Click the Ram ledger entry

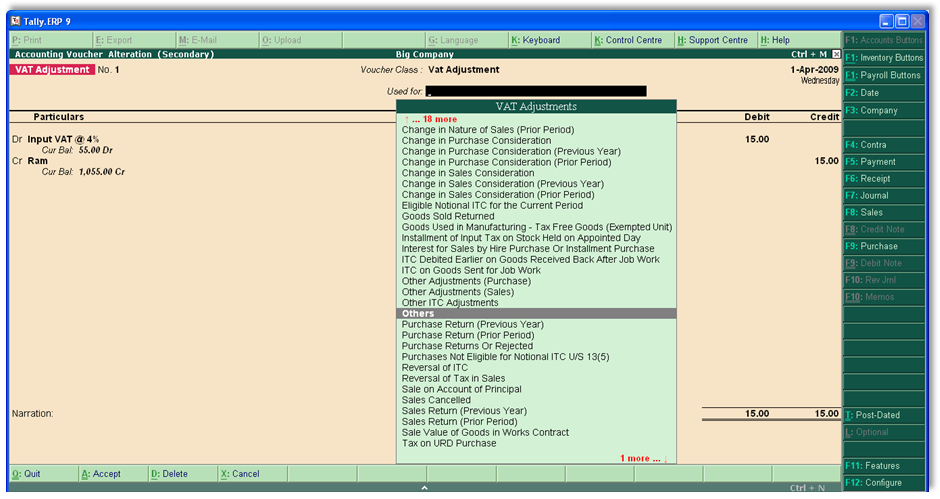tap(38, 161)
